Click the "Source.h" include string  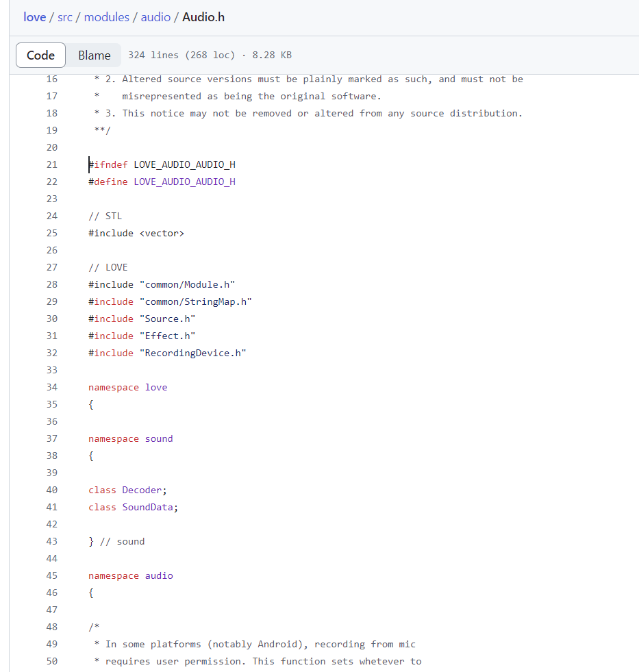point(168,319)
